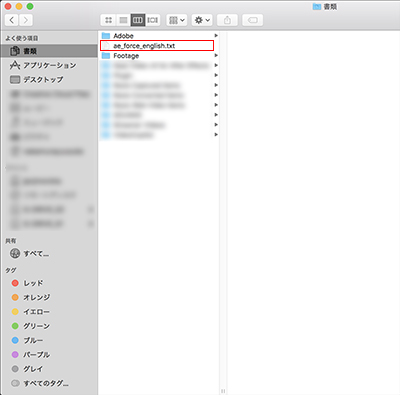
Task: Select the イエロー tag label
Action: (36, 312)
